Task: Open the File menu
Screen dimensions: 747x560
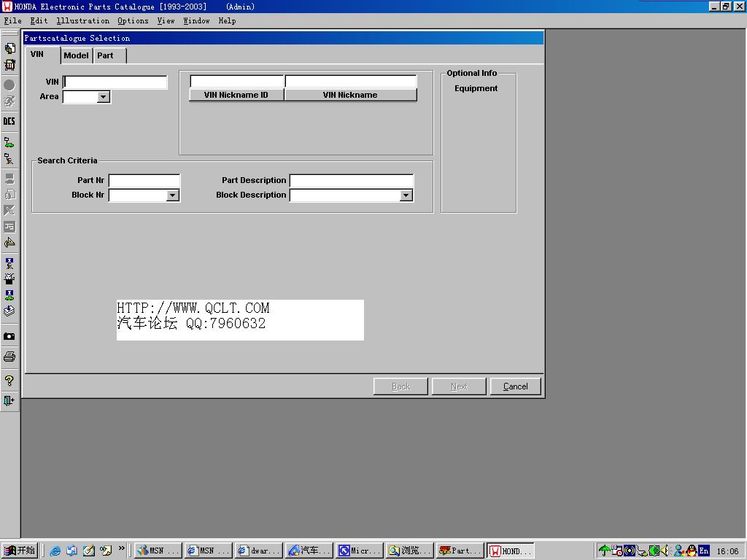Action: click(x=13, y=20)
